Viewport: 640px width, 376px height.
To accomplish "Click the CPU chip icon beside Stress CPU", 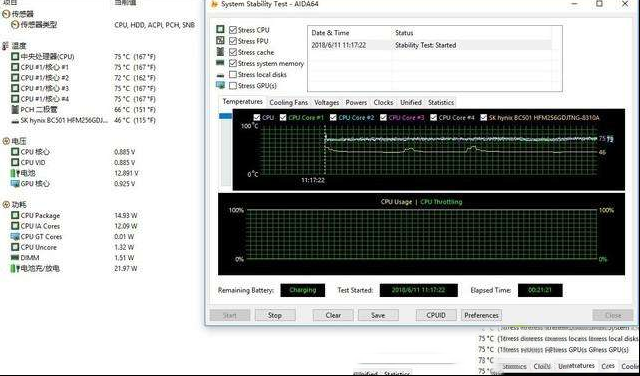I will point(220,29).
